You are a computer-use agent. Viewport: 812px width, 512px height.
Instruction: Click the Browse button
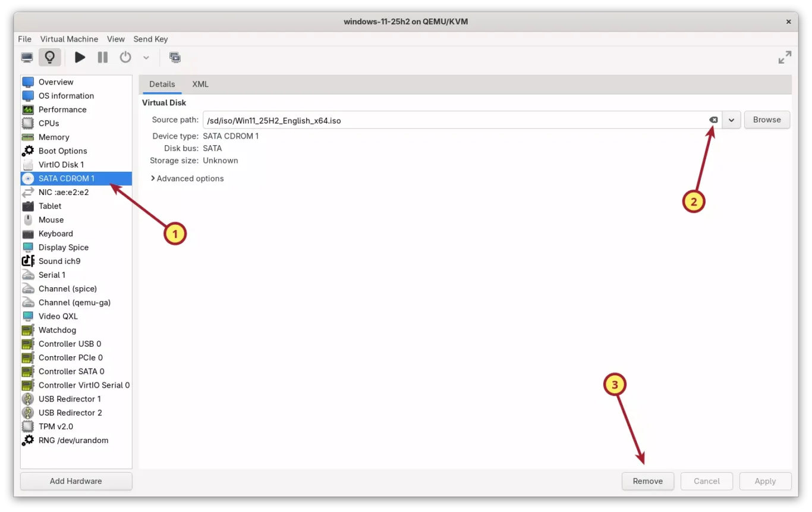(767, 120)
